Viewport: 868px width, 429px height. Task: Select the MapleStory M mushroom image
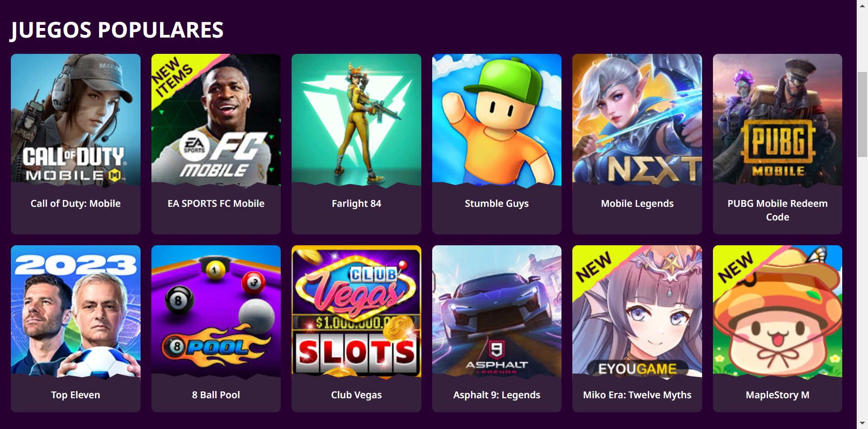(778, 311)
